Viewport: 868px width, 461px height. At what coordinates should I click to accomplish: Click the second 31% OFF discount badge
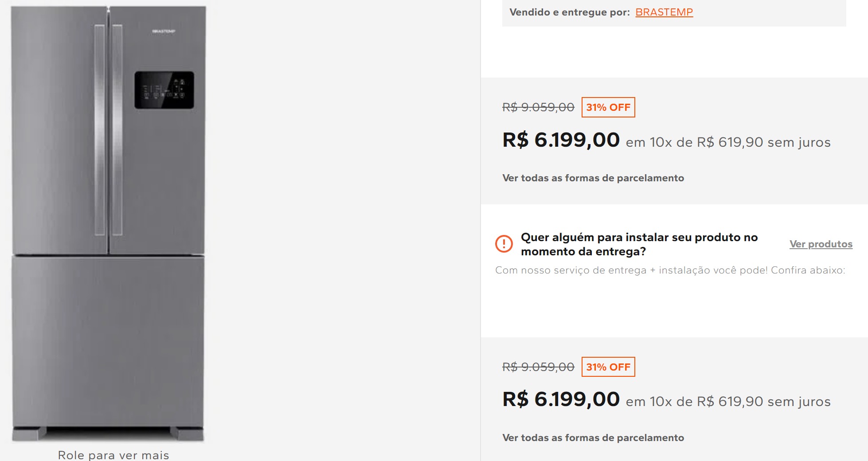[x=608, y=367]
